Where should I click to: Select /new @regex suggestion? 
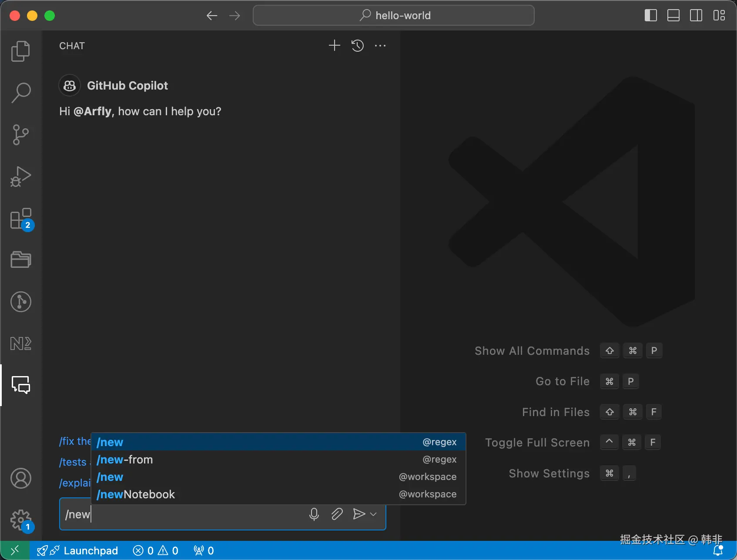tap(278, 442)
